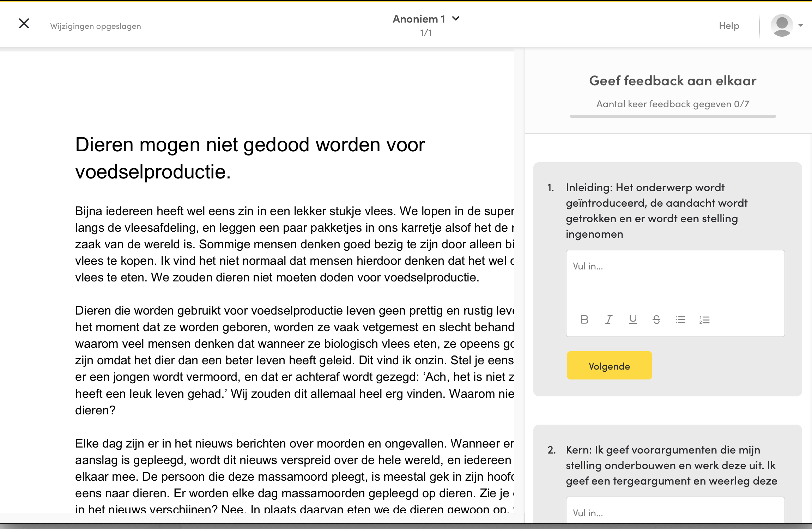The width and height of the screenshot is (812, 529).
Task: Open the user account avatar menu
Action: tap(782, 25)
